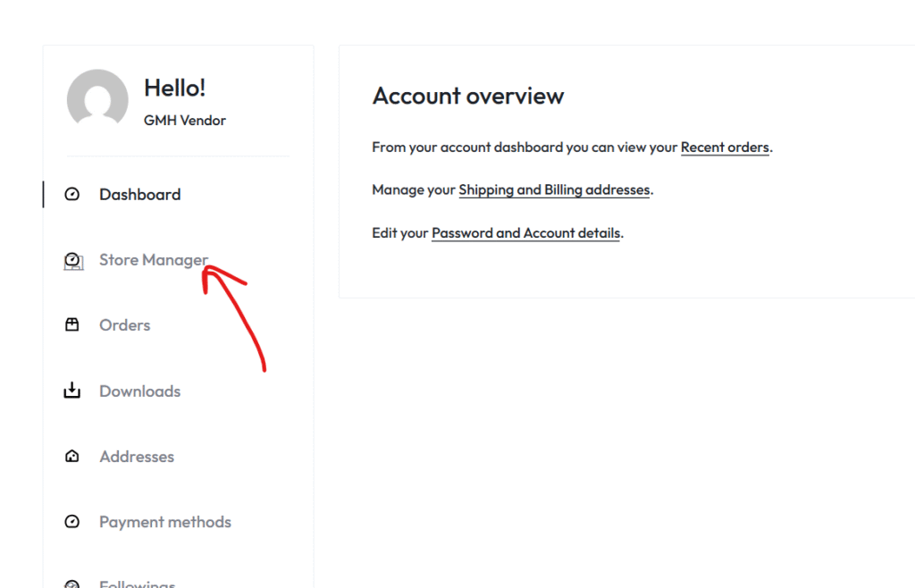
Task: Go to the Orders menu label
Action: pos(124,325)
